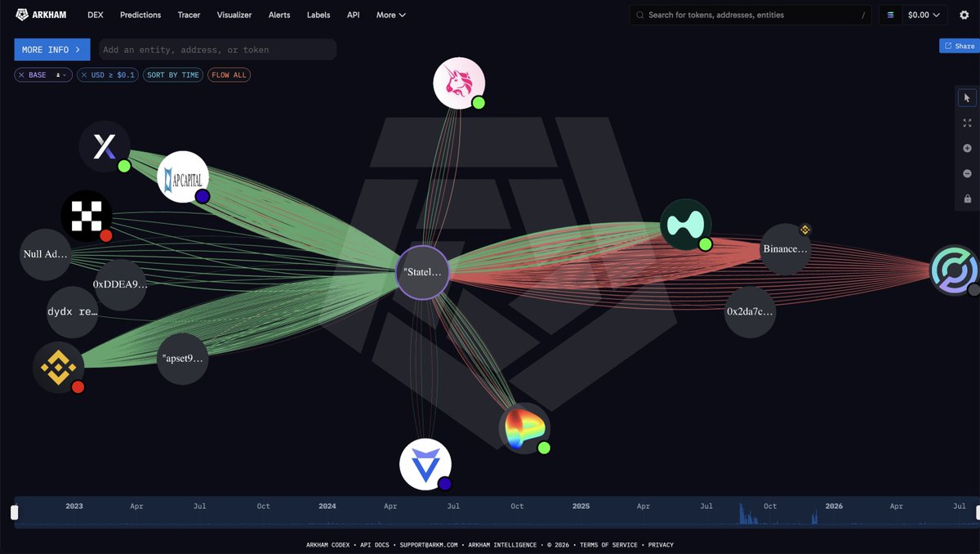980x554 pixels.
Task: Select the Curve rainbow logo node
Action: point(524,428)
